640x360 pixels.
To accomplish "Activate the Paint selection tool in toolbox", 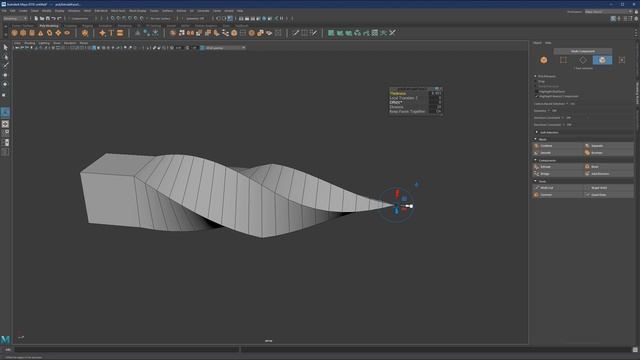I will pyautogui.click(x=5, y=66).
